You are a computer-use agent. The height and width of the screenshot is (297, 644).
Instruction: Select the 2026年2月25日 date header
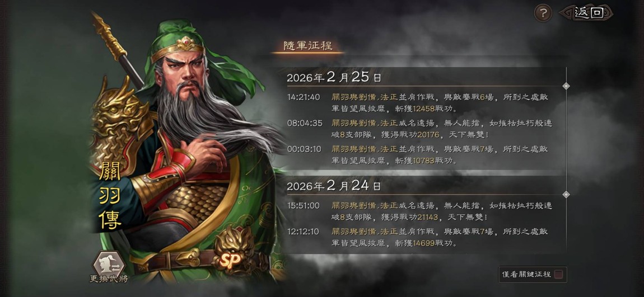point(334,77)
